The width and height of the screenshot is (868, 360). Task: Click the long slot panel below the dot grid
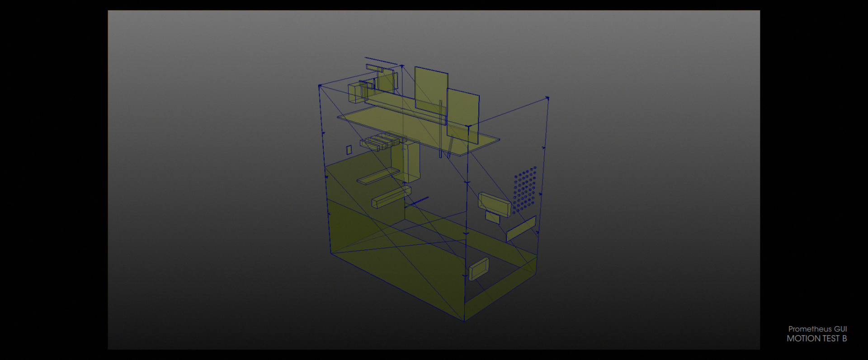pos(521,228)
